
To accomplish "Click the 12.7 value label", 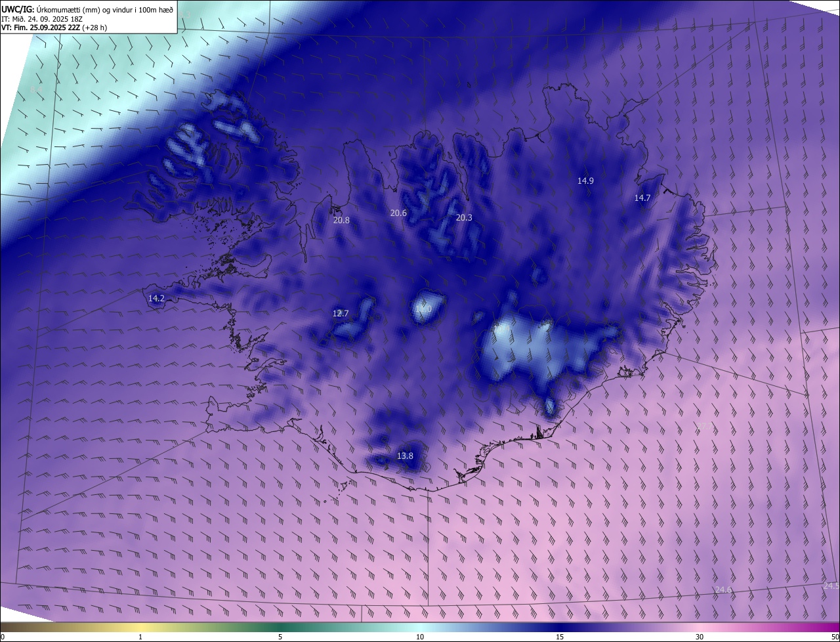I will [x=341, y=314].
